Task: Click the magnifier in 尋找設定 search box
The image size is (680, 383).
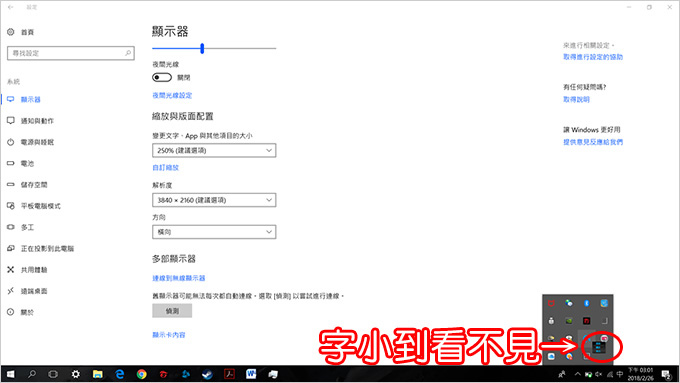Action: pyautogui.click(x=128, y=53)
